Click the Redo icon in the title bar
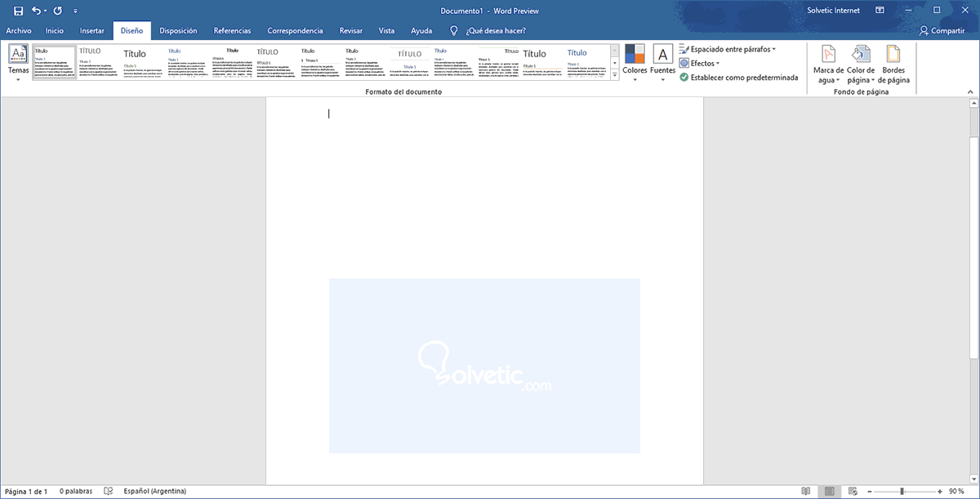 tap(58, 11)
